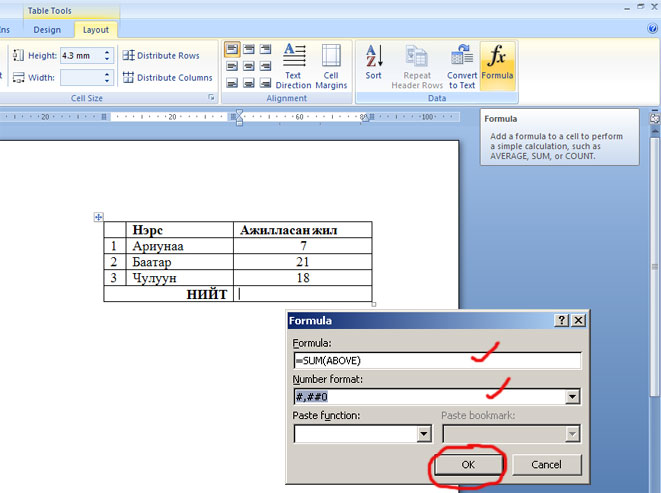The height and width of the screenshot is (493, 661).
Task: Select Align Top Right alignment icon
Action: pos(265,49)
